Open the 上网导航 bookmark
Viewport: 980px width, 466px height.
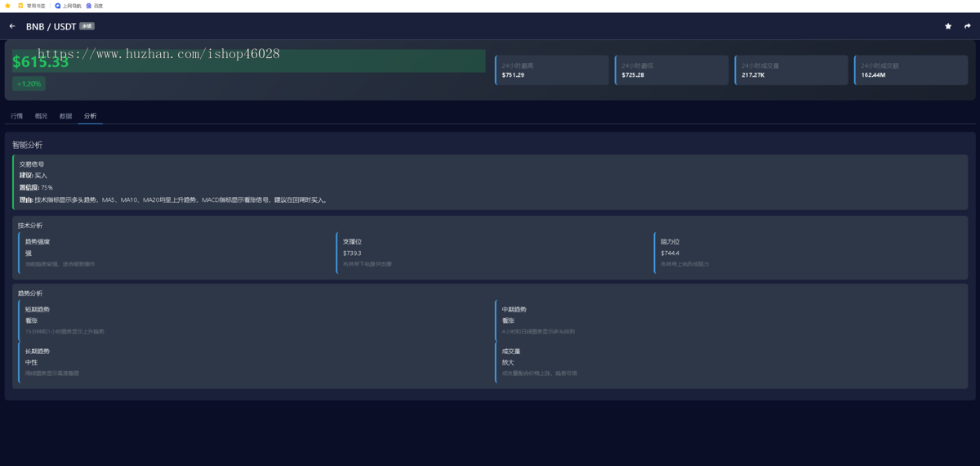pos(67,5)
